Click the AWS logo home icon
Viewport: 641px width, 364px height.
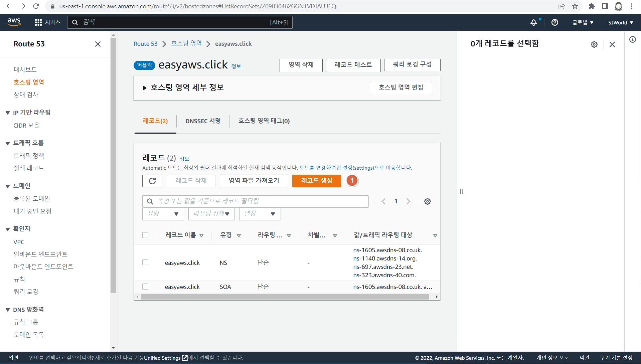[14, 22]
